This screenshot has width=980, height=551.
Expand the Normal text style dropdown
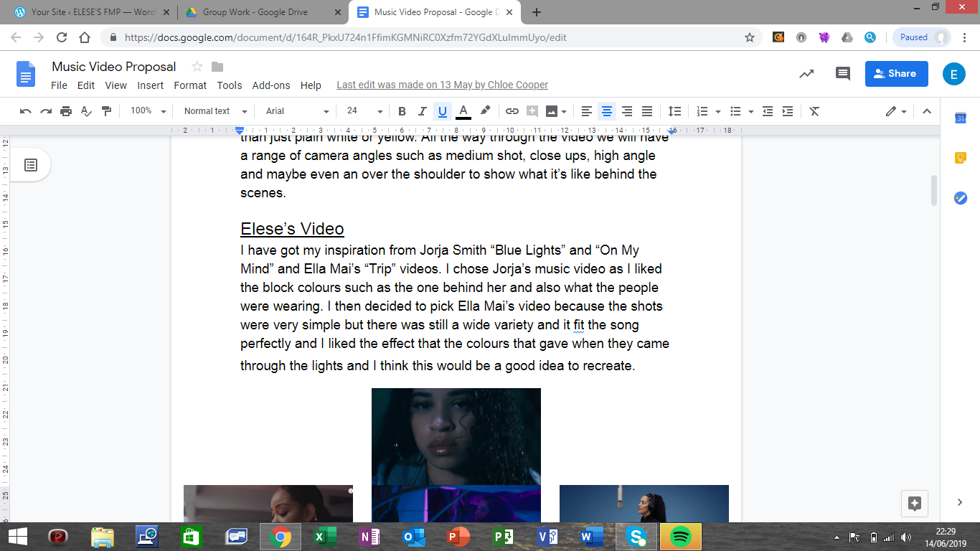point(215,111)
